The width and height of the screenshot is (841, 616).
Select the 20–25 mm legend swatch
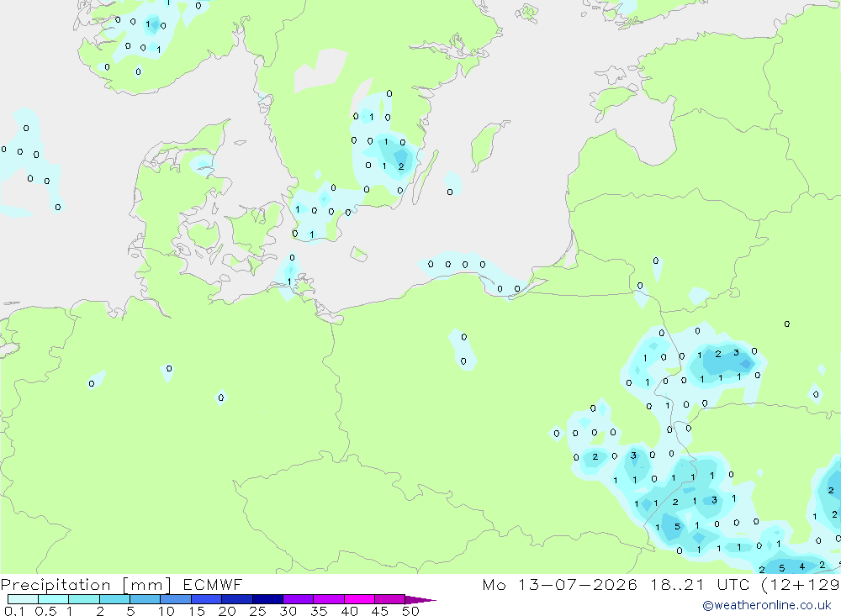[x=237, y=599]
